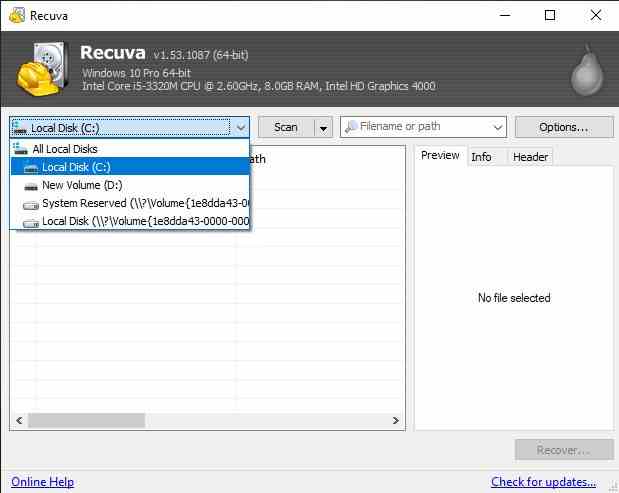The width and height of the screenshot is (619, 493).
Task: Click the Recover... button
Action: 564,450
